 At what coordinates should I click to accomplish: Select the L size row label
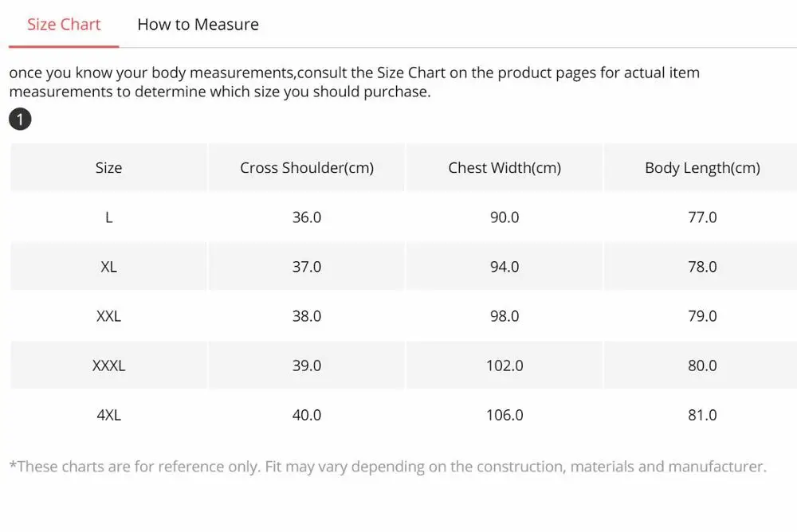tap(108, 217)
